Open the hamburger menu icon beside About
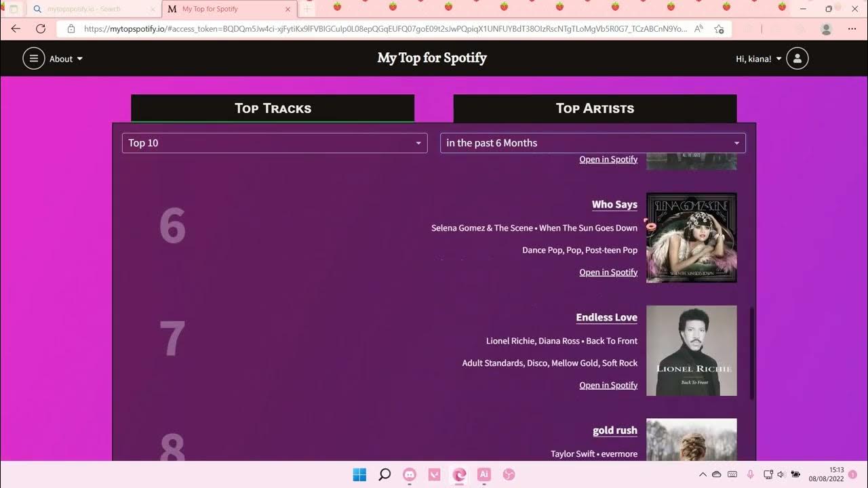Viewport: 868px width, 488px height. (34, 58)
